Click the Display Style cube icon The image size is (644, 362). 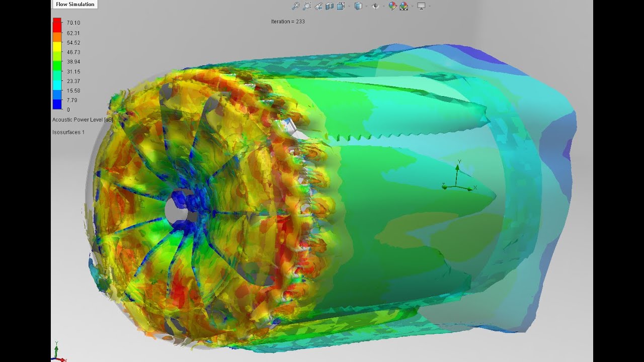click(358, 6)
